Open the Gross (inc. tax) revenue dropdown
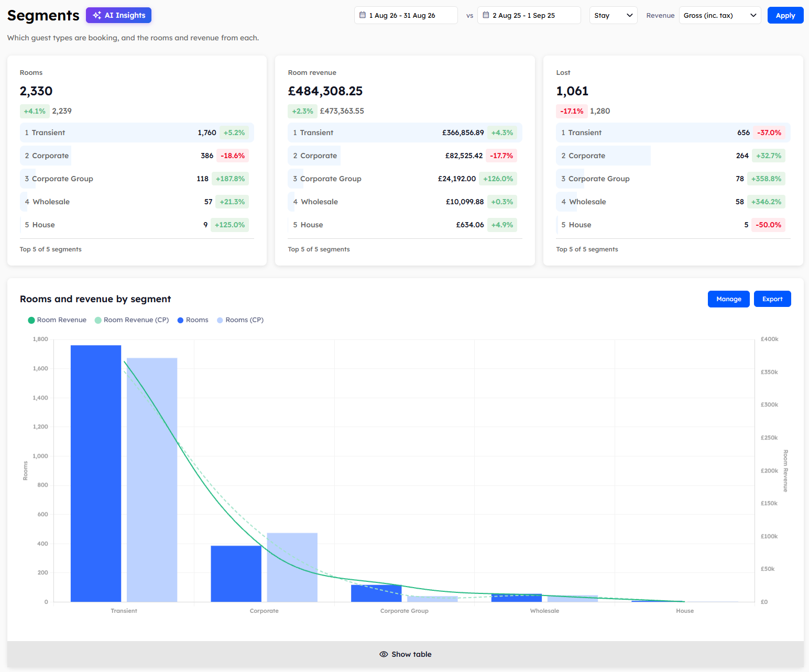The width and height of the screenshot is (809, 672). (720, 15)
